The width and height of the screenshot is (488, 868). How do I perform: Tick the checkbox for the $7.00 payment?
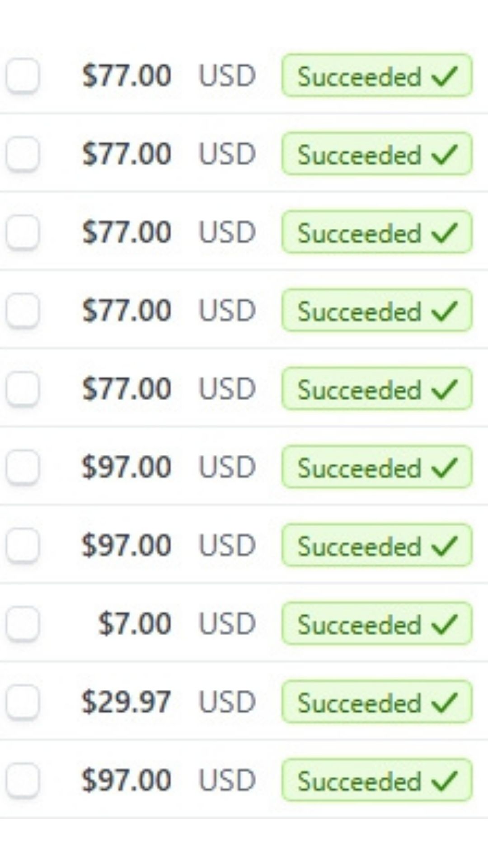click(23, 623)
